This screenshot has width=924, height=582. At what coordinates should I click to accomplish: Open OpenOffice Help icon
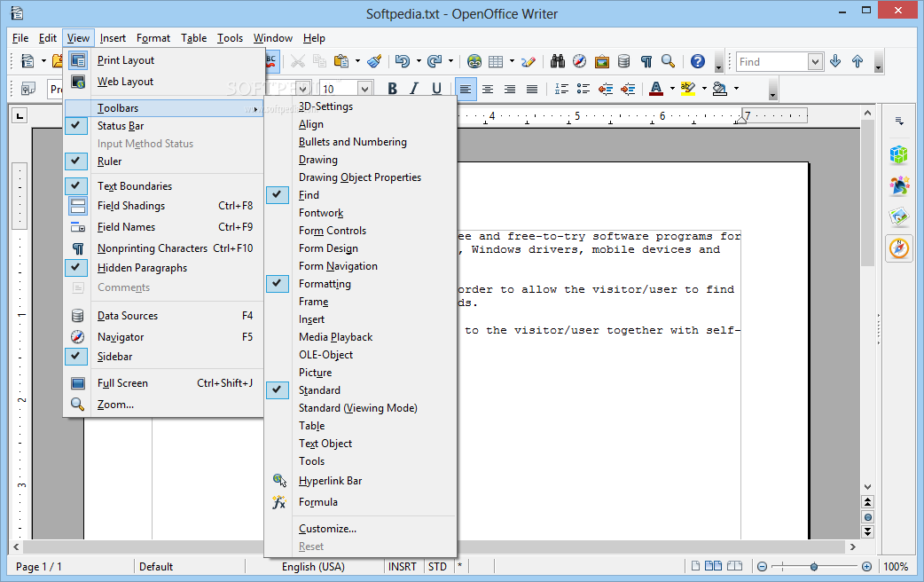(x=698, y=61)
